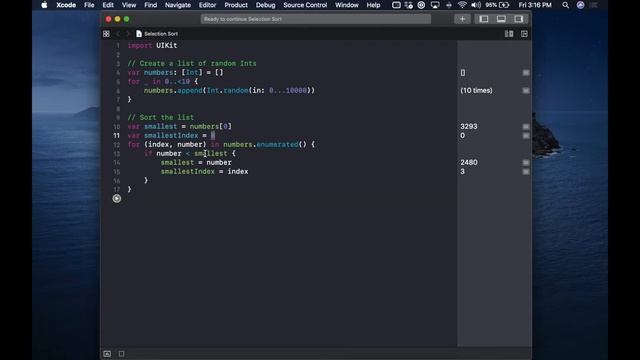Click the line number 11 in gutter
640x360 pixels.
coord(117,136)
